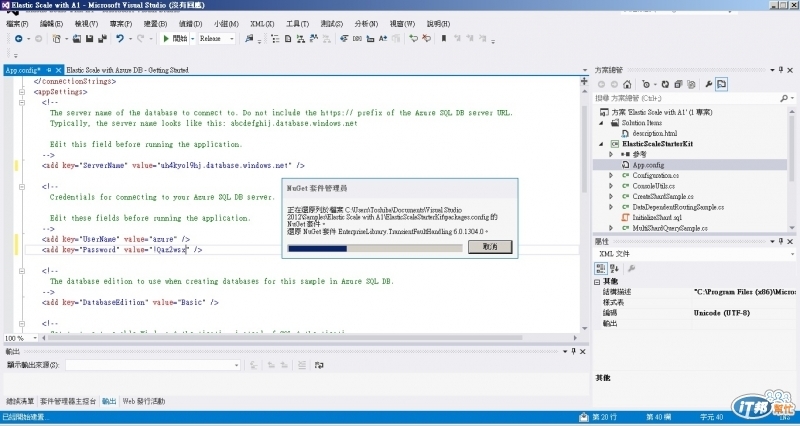Switch to 錯誤清單 bottom tab

tap(20, 402)
